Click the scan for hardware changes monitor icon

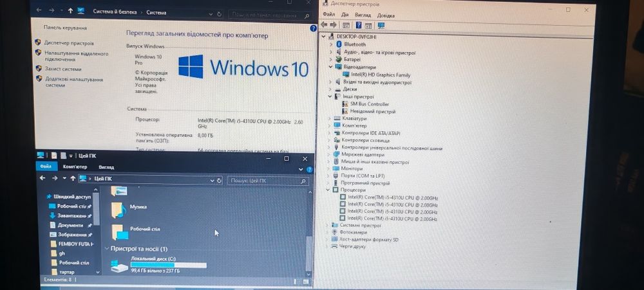381,26
